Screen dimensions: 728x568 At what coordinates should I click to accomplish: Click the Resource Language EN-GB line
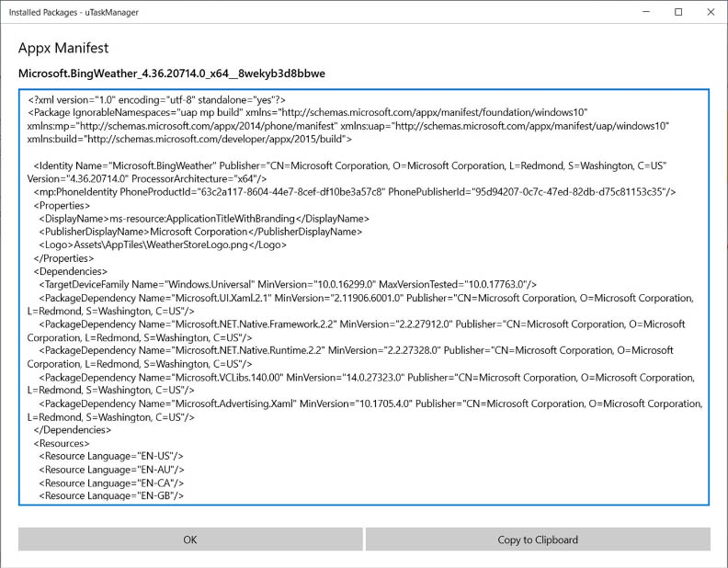click(111, 495)
